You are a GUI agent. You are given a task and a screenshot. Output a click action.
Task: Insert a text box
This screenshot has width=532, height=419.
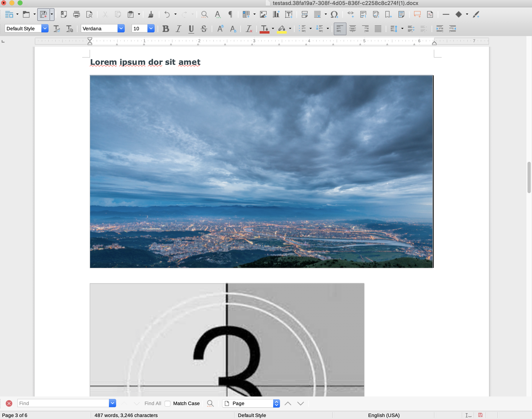[x=289, y=15]
